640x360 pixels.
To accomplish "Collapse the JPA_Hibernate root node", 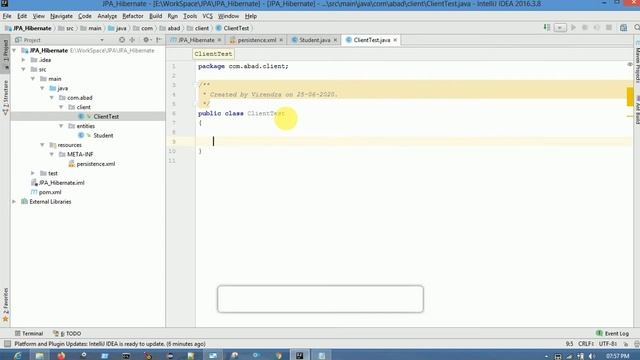I will [15, 50].
